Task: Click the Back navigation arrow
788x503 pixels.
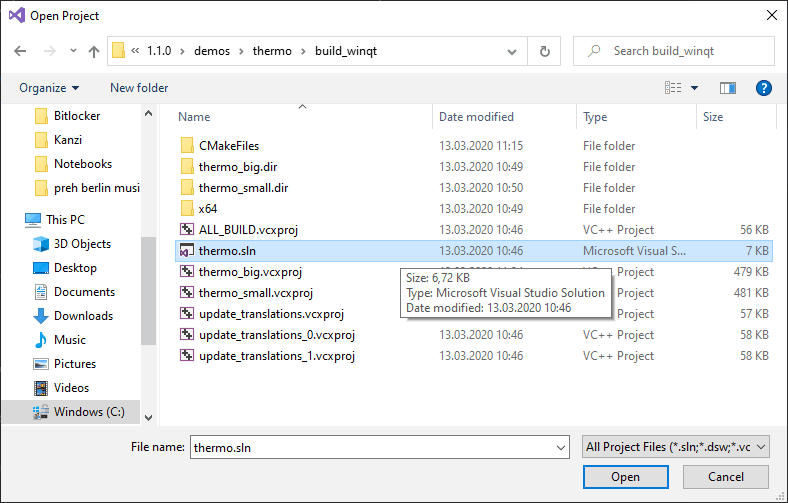Action: (21, 51)
